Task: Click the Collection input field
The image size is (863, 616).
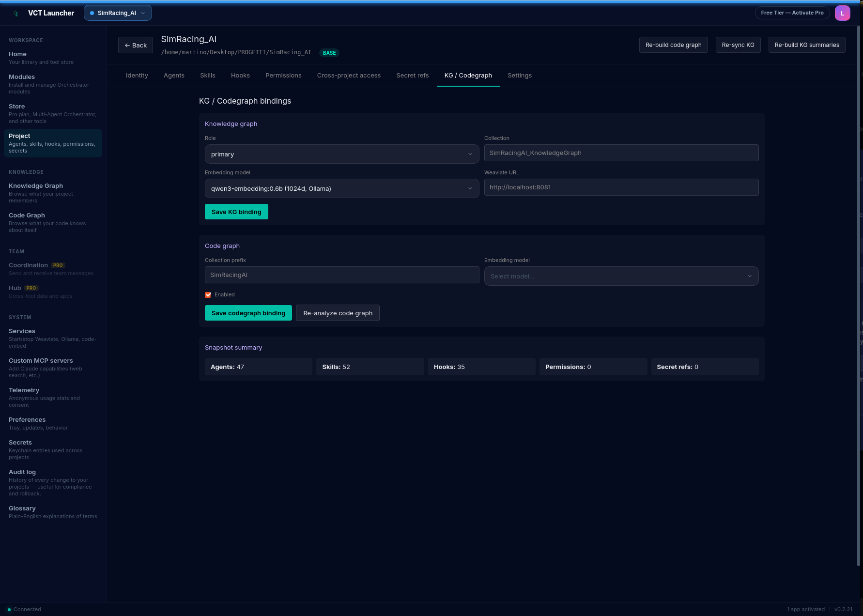Action: [621, 153]
